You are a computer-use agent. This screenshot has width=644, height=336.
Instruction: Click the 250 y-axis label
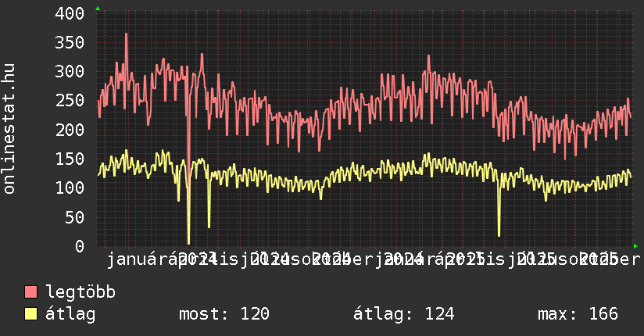coord(70,101)
